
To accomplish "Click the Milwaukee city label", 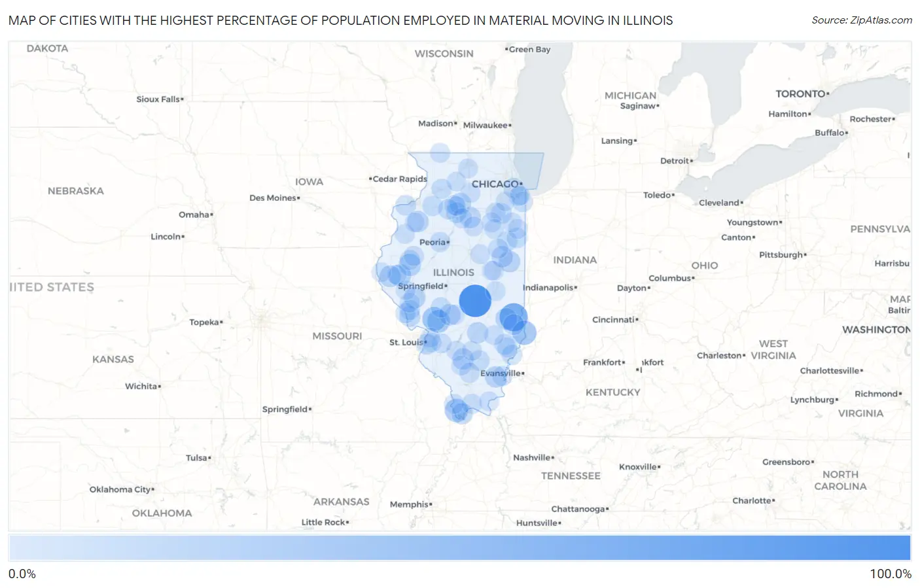I will pyautogui.click(x=486, y=125).
